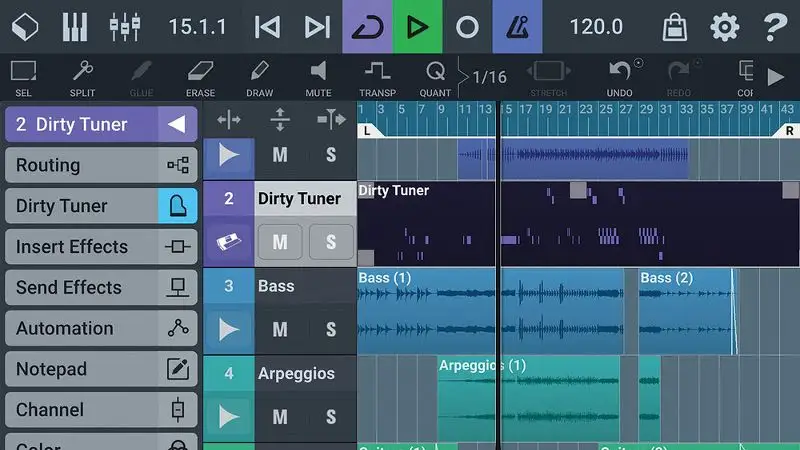Screen dimensions: 800x450
Task: Open the Insert Effects section
Action: tap(100, 247)
